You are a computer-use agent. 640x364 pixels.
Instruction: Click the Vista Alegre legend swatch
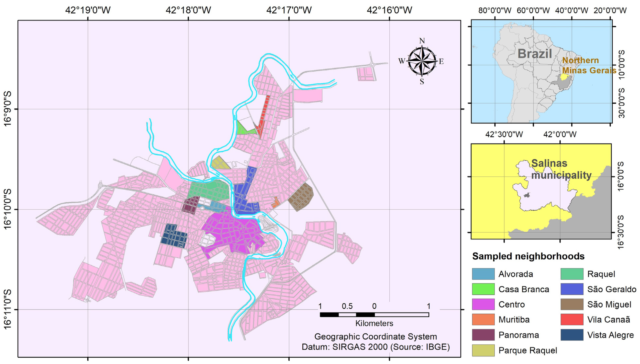point(572,335)
